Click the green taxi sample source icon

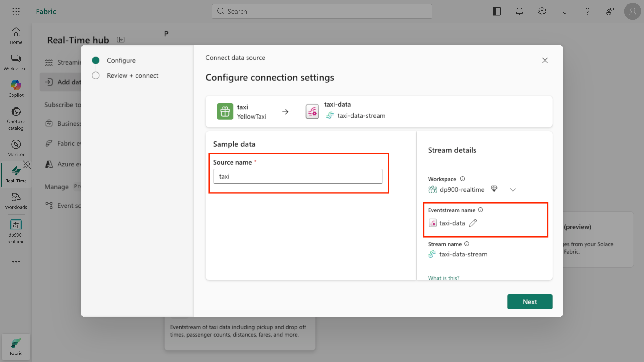coord(225,111)
